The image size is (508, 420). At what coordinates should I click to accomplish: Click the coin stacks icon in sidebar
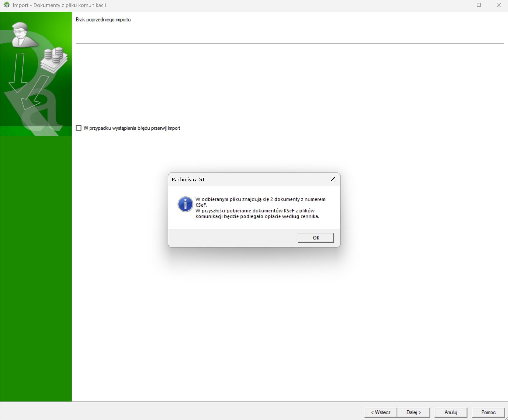(55, 59)
